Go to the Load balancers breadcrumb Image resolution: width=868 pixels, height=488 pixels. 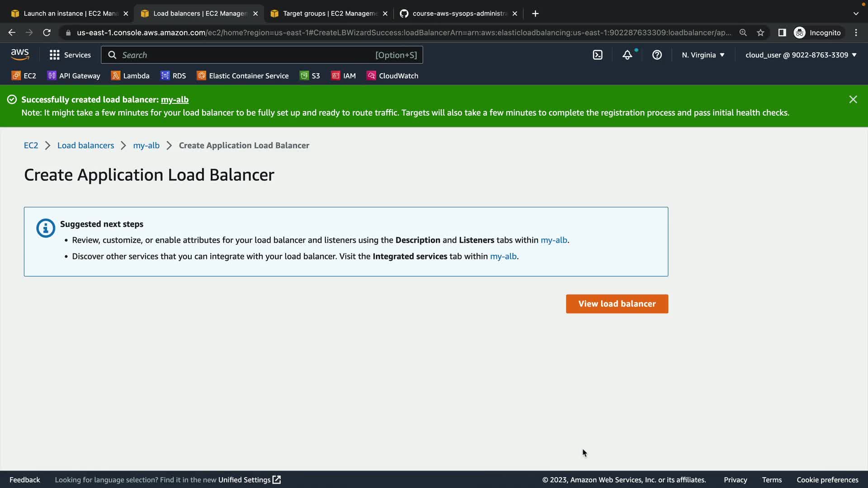85,145
